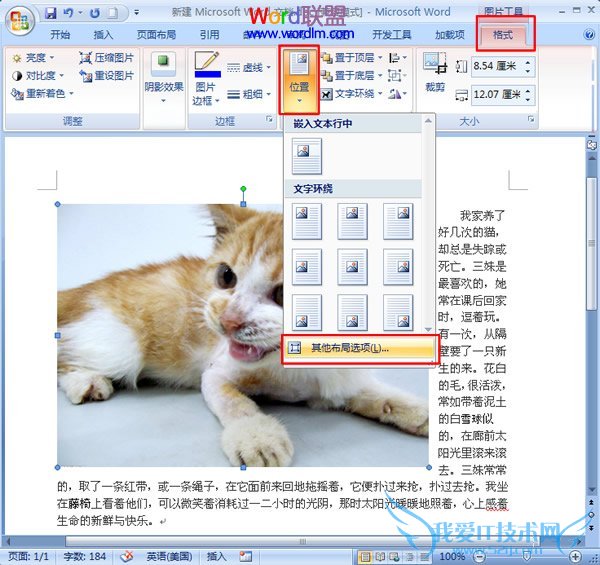This screenshot has width=600, height=565.
Task: Toggle the 插入 insert mode indicator
Action: coord(217,556)
